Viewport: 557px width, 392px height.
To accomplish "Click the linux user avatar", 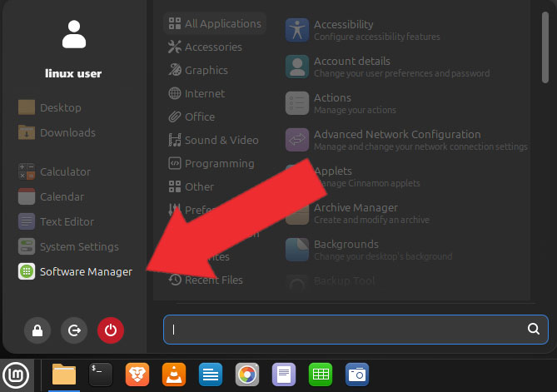I will click(x=74, y=34).
